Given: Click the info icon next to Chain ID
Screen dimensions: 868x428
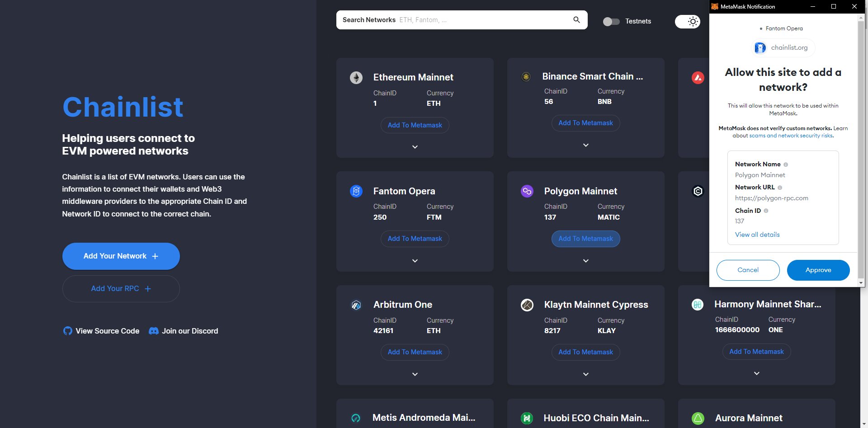Looking at the screenshot, I should click(766, 211).
